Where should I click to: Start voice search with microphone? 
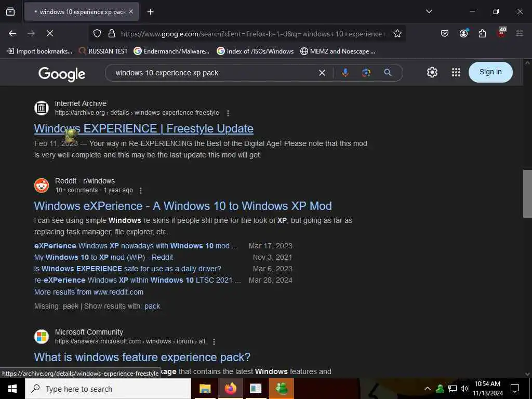pos(345,73)
